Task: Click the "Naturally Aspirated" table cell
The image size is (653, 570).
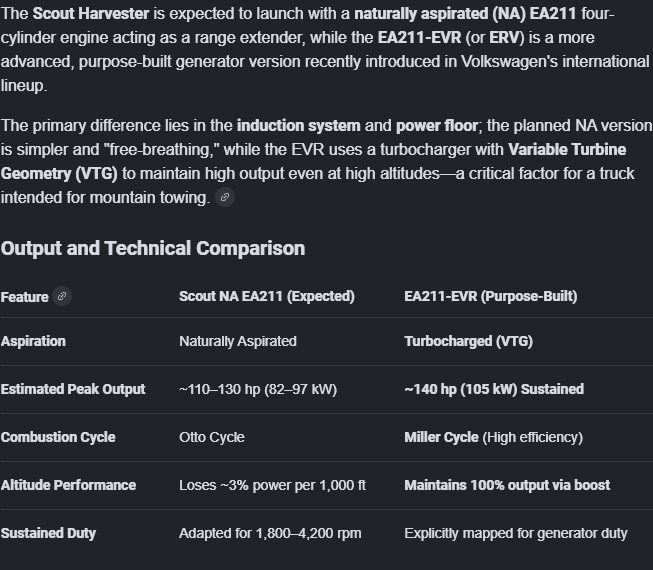Action: click(238, 341)
